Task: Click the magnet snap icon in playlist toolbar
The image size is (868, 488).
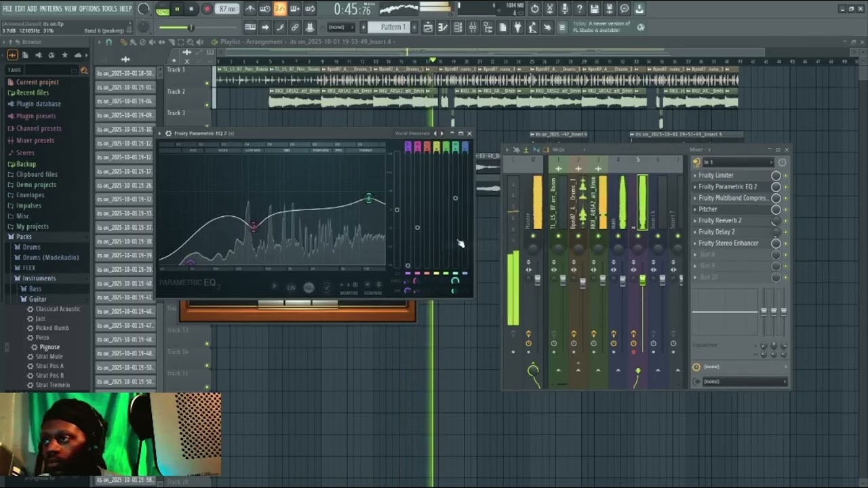Action: click(x=108, y=42)
